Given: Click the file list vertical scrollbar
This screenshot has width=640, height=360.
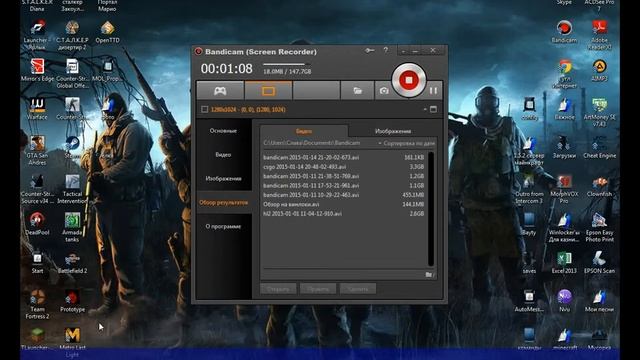Looking at the screenshot, I should 431,209.
